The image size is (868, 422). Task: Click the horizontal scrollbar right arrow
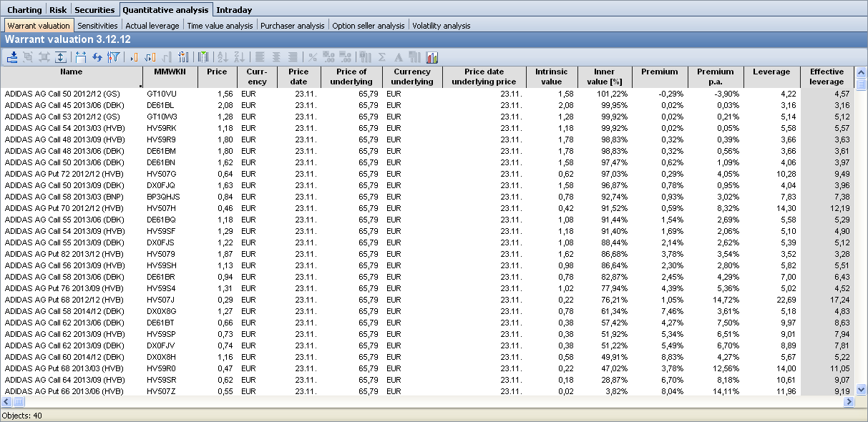849,402
